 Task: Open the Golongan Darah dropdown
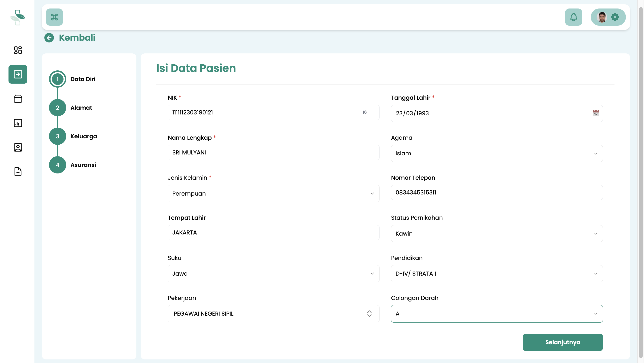pyautogui.click(x=496, y=314)
